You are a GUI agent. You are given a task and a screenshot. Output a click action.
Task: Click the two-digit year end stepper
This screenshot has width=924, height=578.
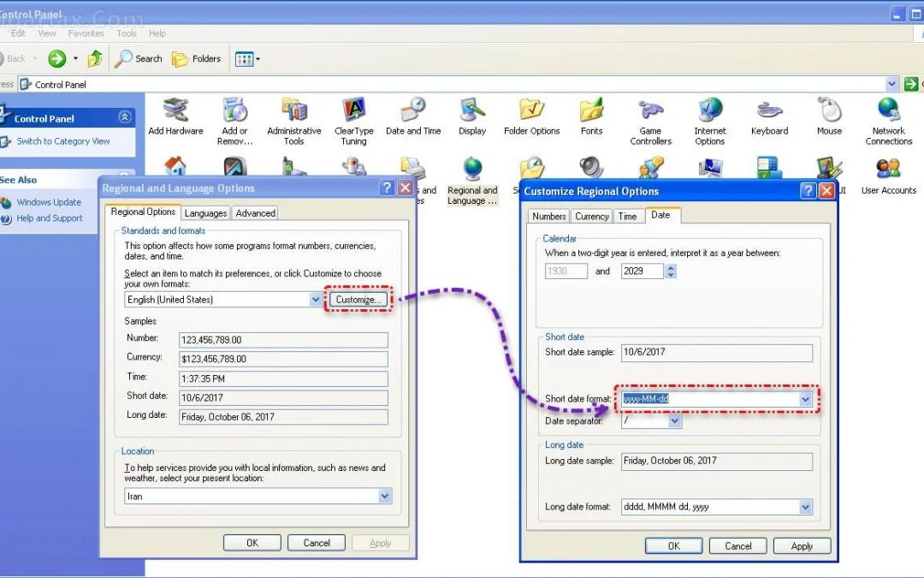(671, 271)
